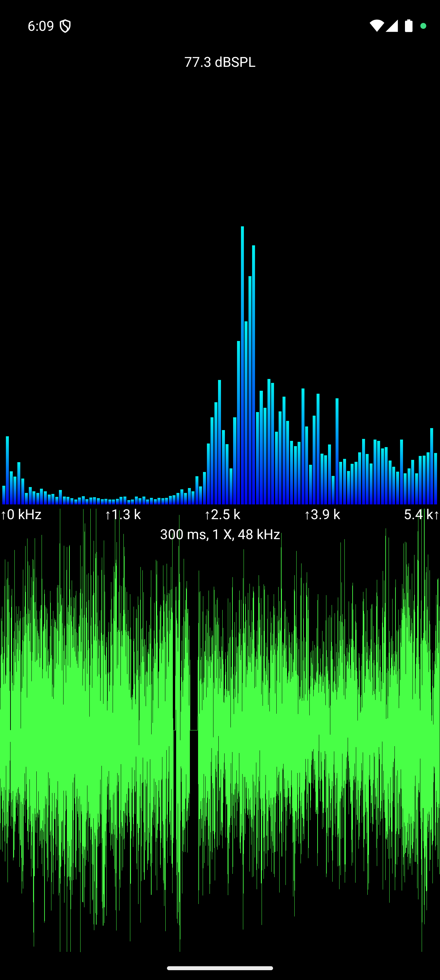Tap the 2.5 k frequency axis label
440x980 pixels.
pos(223,514)
